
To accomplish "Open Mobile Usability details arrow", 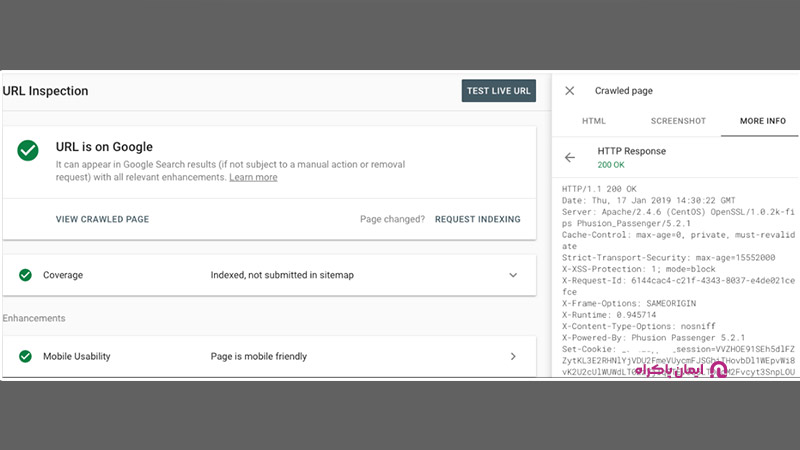I will pos(513,356).
